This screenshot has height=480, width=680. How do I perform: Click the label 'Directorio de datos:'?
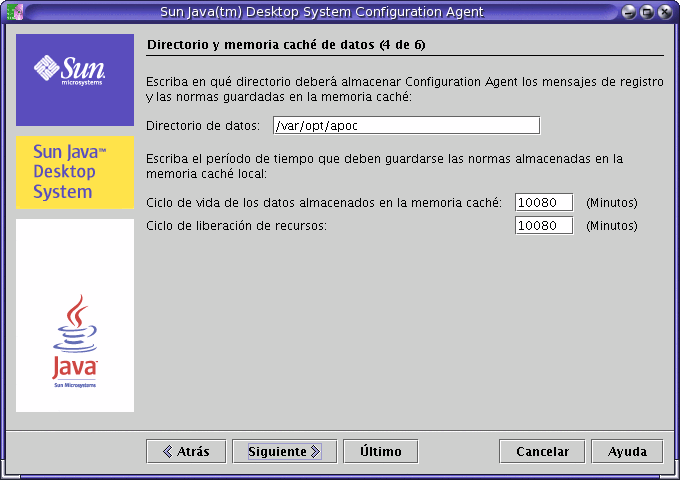(x=203, y=126)
